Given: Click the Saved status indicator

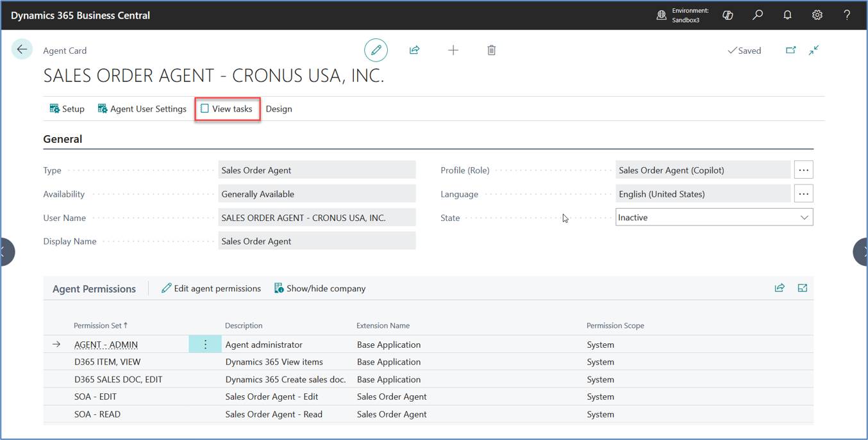Looking at the screenshot, I should 744,51.
